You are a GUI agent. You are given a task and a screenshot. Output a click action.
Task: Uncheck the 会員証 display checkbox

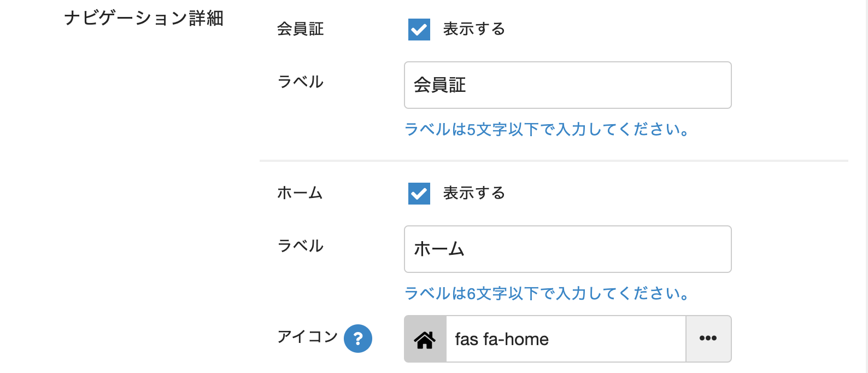(x=419, y=30)
